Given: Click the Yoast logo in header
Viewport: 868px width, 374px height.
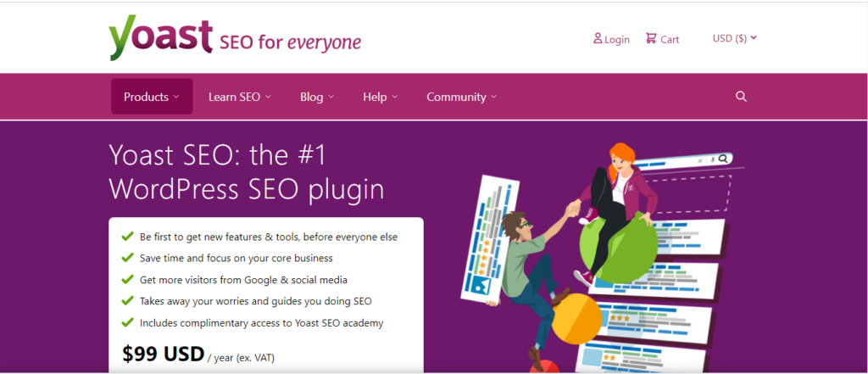Looking at the screenshot, I should click(x=160, y=39).
